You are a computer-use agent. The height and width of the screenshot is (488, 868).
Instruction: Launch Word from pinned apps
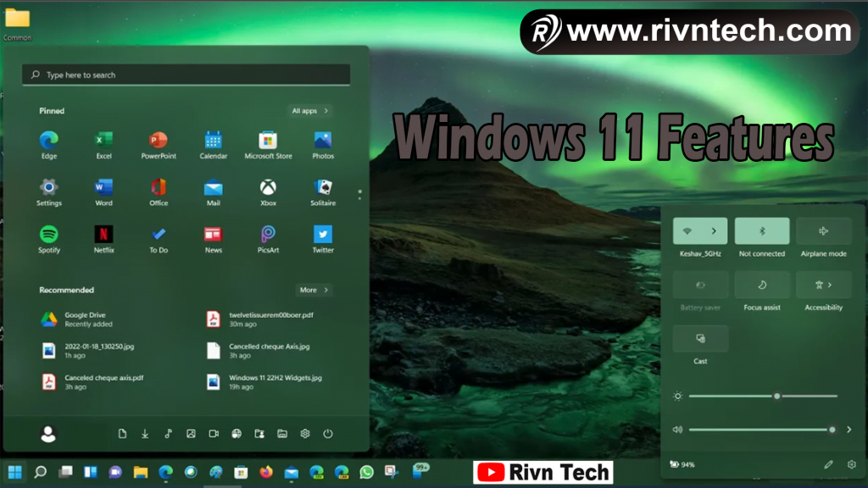point(103,192)
